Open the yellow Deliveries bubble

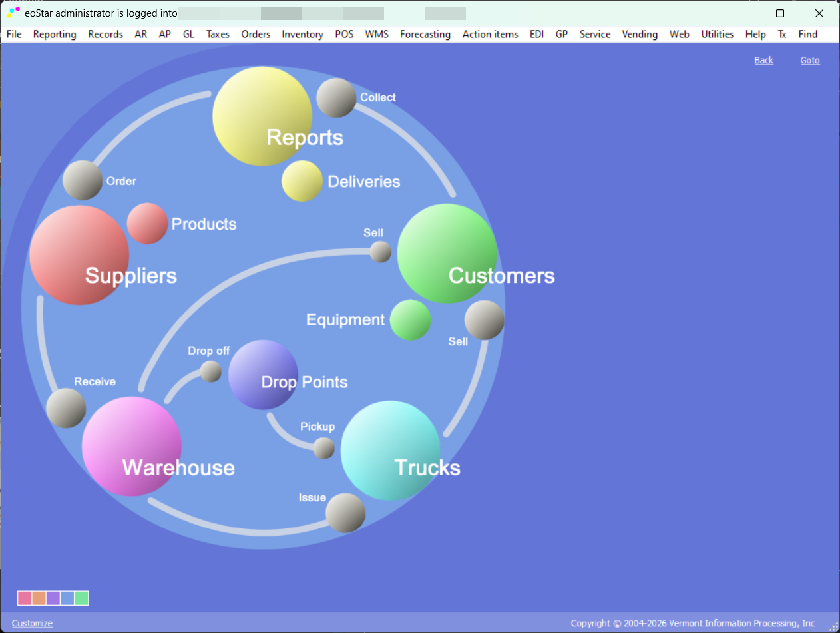coord(302,181)
